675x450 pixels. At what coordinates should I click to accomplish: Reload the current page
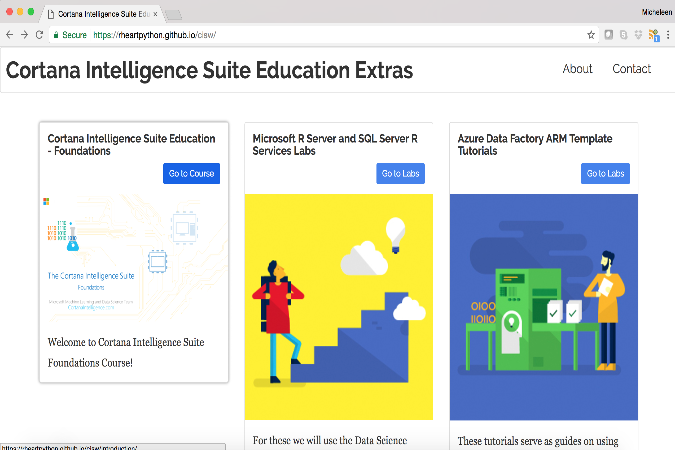(x=39, y=34)
